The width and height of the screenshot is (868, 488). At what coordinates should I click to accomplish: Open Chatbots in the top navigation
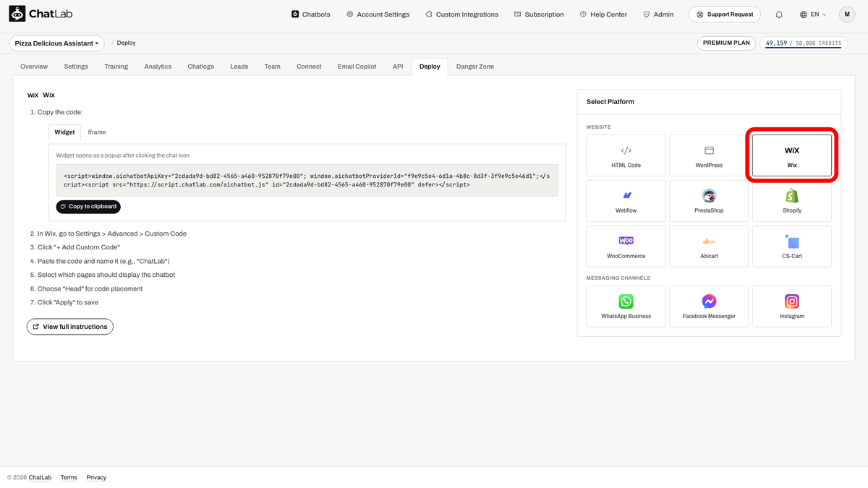point(310,14)
